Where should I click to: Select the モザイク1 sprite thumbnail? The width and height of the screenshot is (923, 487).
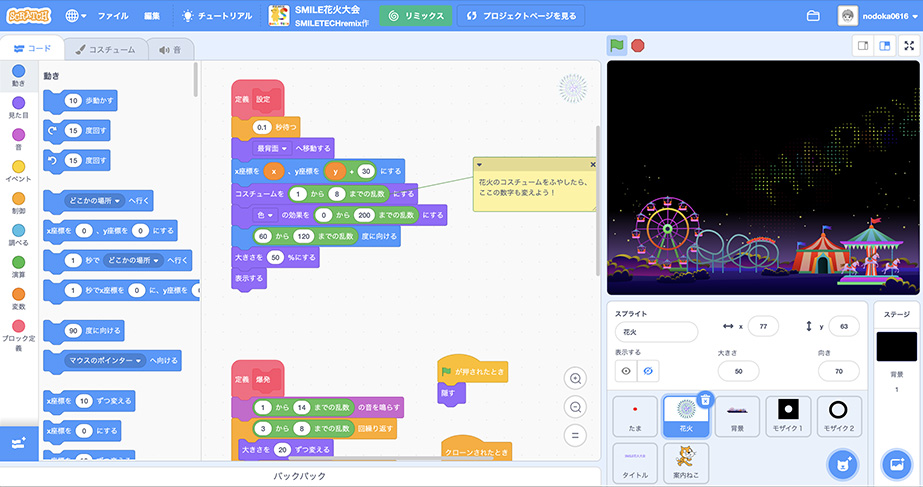pyautogui.click(x=788, y=416)
